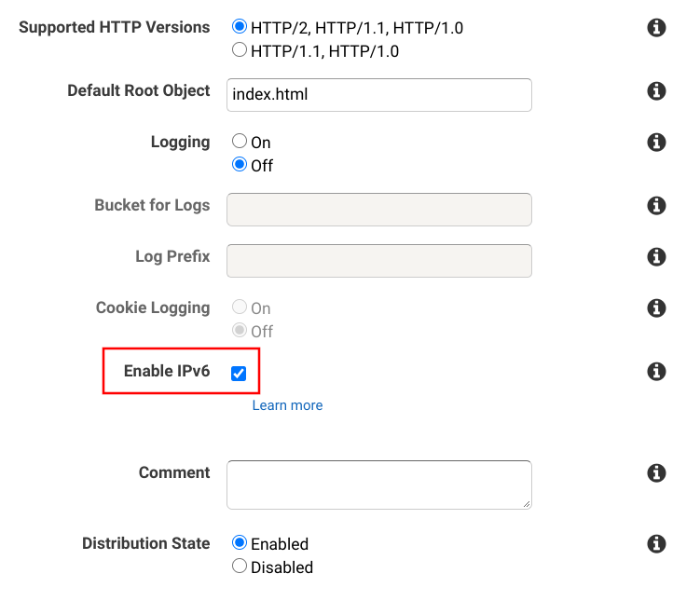Show help icon for Log Prefix
Viewport: 700px width, 601px height.
656,257
